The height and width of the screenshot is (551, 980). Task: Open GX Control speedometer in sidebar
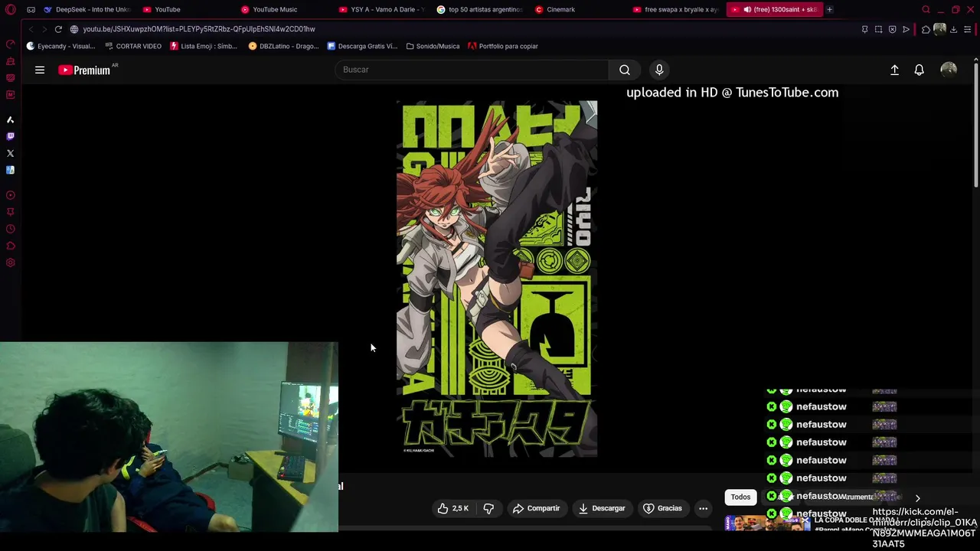10,44
